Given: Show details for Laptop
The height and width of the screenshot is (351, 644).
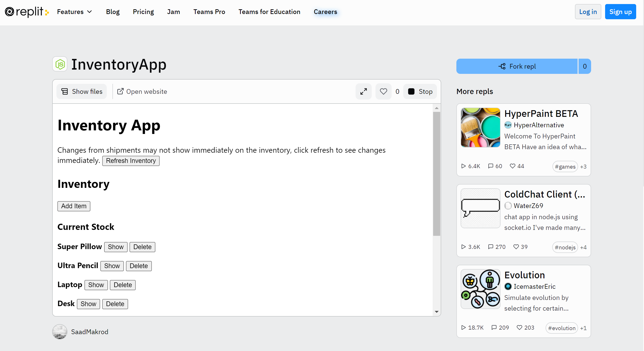Looking at the screenshot, I should pyautogui.click(x=96, y=285).
